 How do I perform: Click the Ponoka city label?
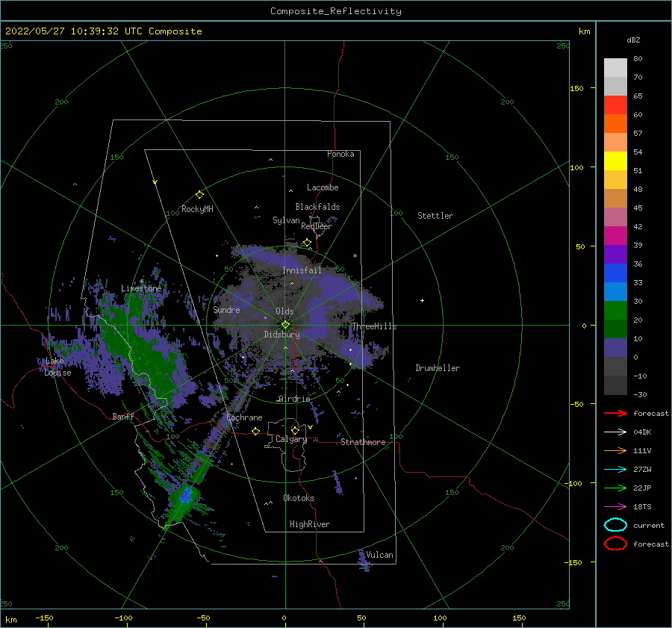(x=340, y=154)
